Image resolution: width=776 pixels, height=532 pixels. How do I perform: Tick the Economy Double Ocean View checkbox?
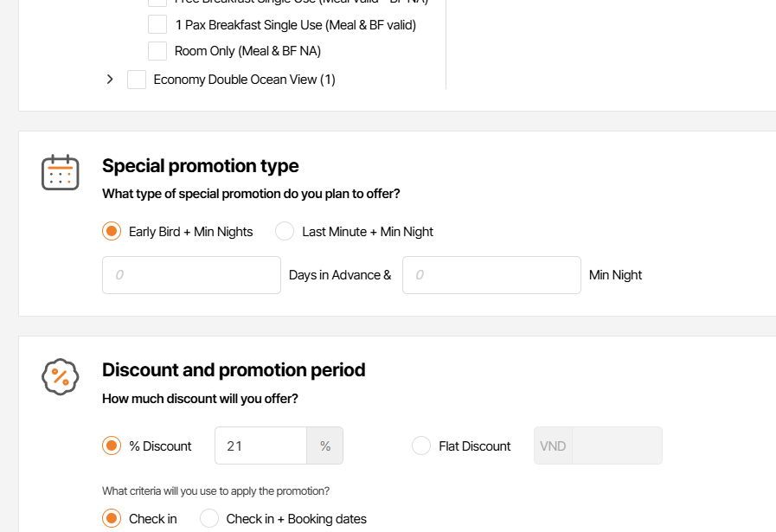pyautogui.click(x=137, y=80)
